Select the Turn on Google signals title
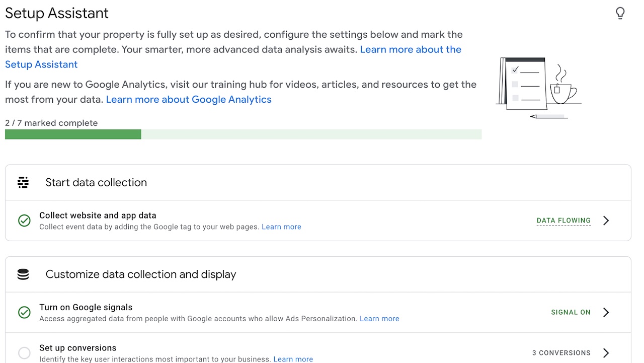 click(86, 307)
